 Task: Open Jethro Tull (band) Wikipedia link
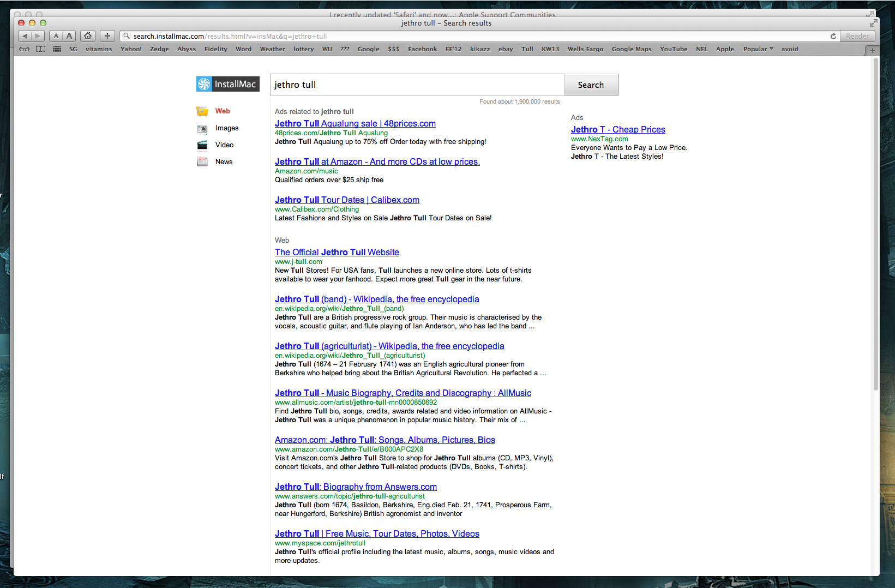377,299
